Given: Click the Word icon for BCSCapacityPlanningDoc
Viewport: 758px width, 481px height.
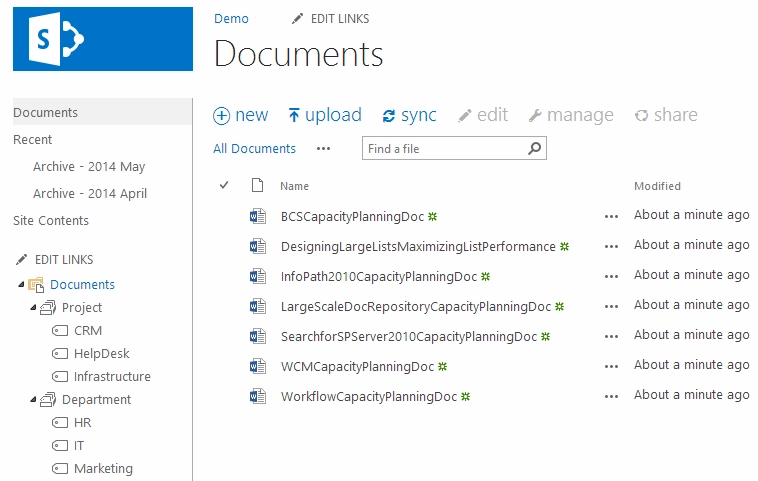Looking at the screenshot, I should [258, 216].
